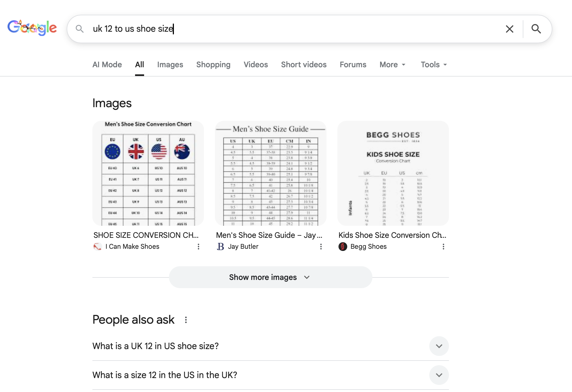Clear the search query with the X icon
This screenshot has width=572, height=392.
(509, 29)
